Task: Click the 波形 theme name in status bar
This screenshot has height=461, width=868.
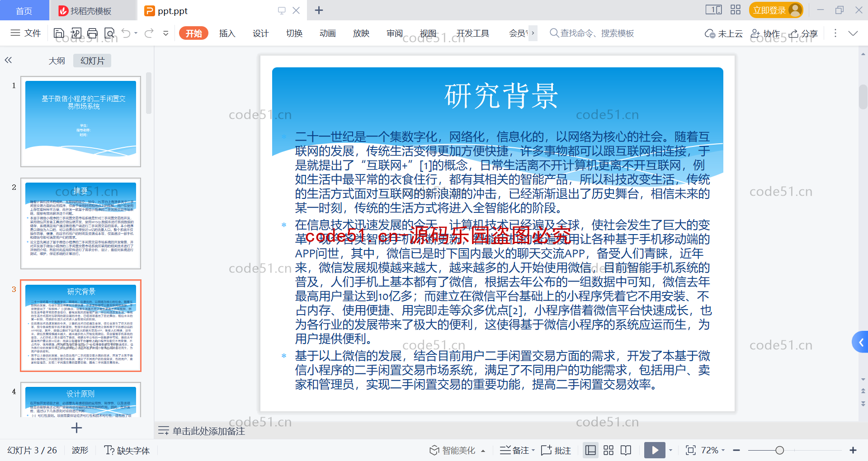Action: 80,450
